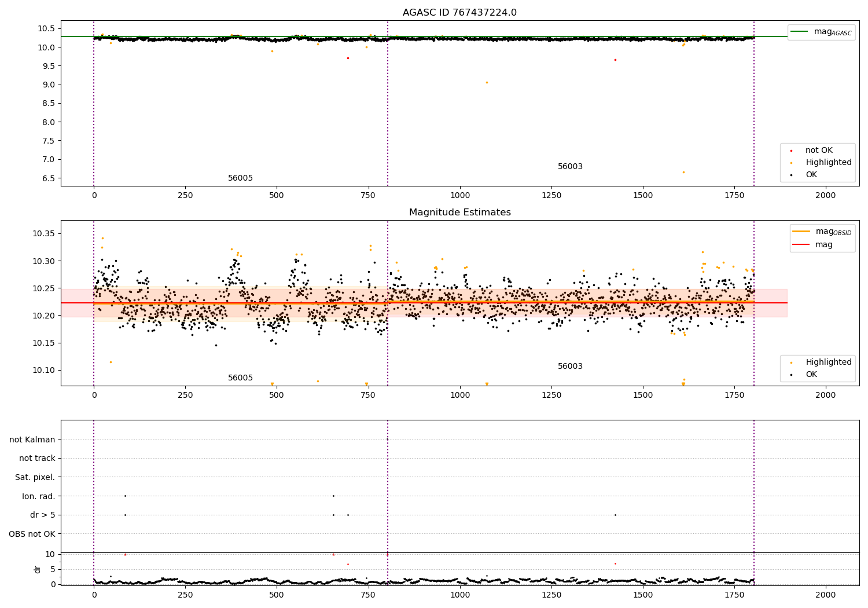Click the "1000" x-tick under Magnitude Estimates plot
The width and height of the screenshot is (868, 608).
click(x=460, y=395)
